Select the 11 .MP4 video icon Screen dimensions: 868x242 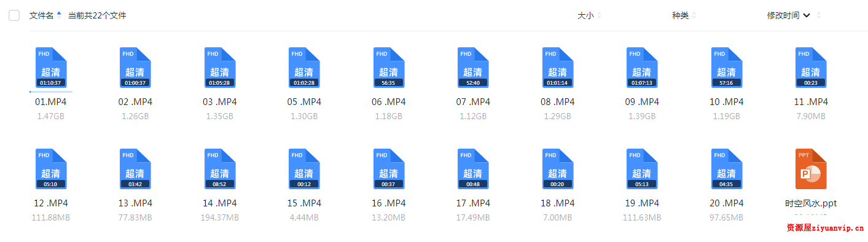811,68
